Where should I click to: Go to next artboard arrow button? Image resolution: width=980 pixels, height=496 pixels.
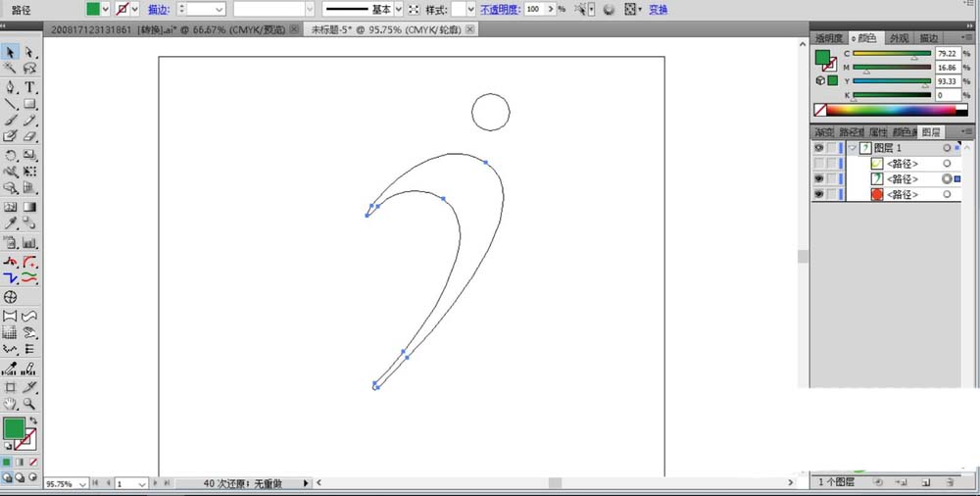[155, 483]
